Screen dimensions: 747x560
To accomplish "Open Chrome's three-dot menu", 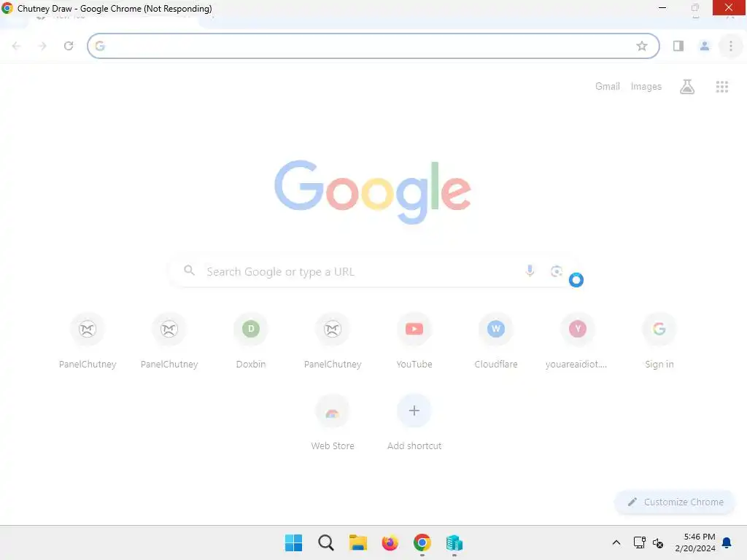I will tap(731, 46).
